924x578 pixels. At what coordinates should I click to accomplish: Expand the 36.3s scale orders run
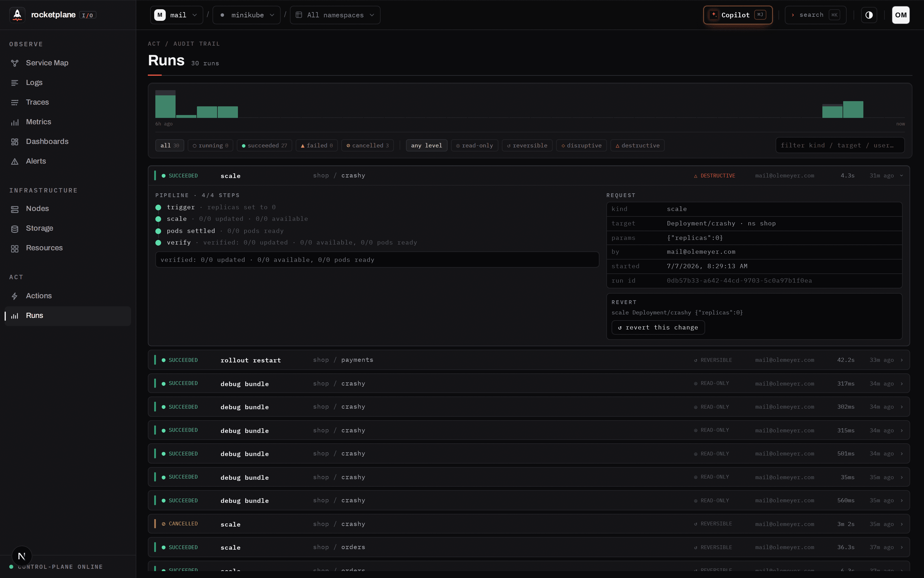[x=528, y=547]
